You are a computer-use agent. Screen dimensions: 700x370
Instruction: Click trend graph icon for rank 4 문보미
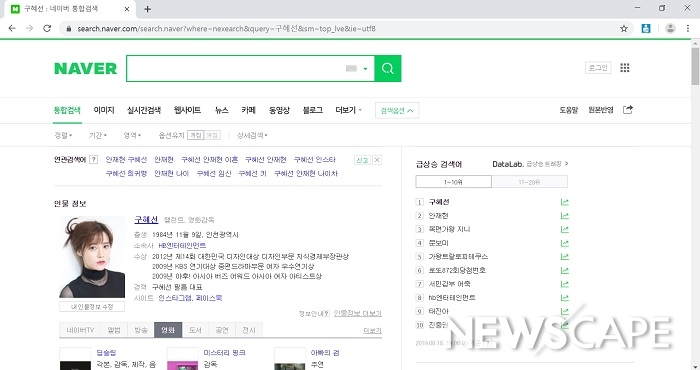(x=565, y=243)
